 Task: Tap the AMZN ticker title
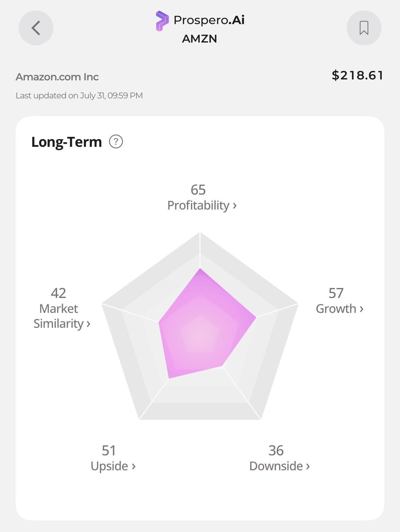point(199,39)
